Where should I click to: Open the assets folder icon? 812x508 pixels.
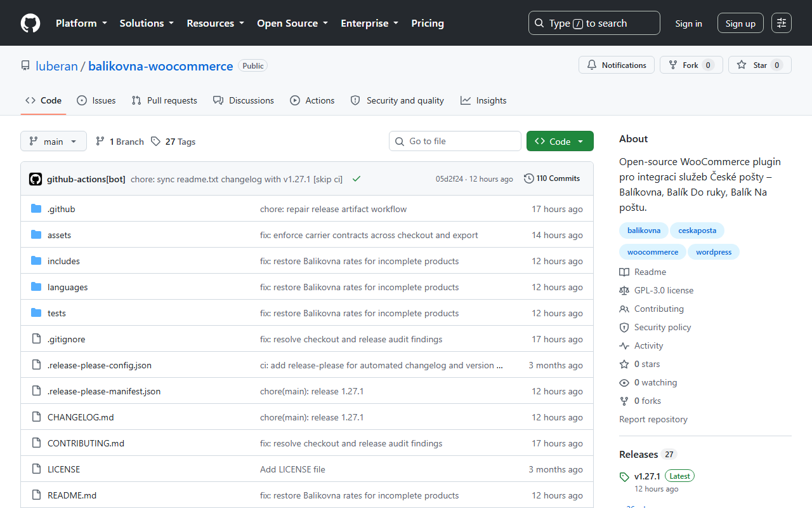pos(36,235)
